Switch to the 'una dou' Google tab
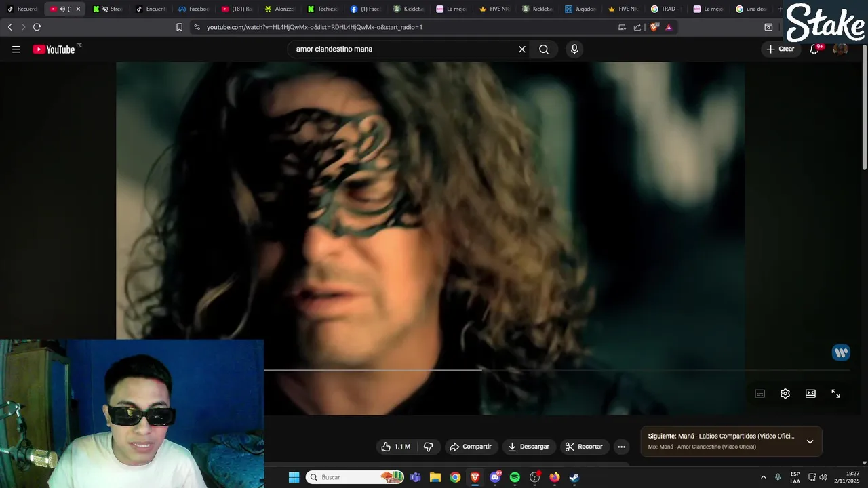 tap(751, 9)
